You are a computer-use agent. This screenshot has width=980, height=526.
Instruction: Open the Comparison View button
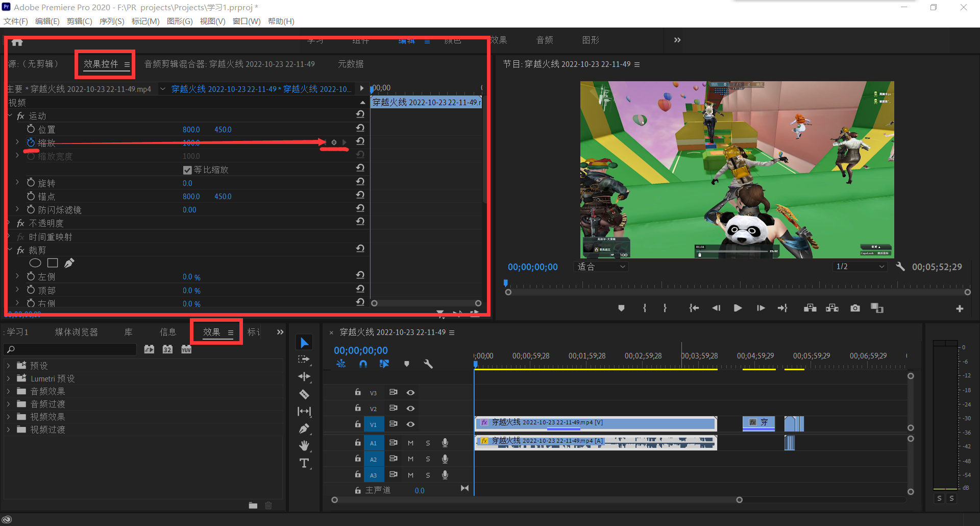coord(877,308)
